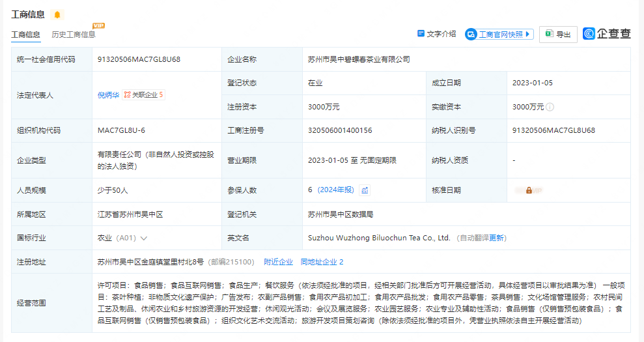Click the unified credit code 91320506MAC7GL8U68
Image resolution: width=644 pixels, height=342 pixels.
coord(139,59)
